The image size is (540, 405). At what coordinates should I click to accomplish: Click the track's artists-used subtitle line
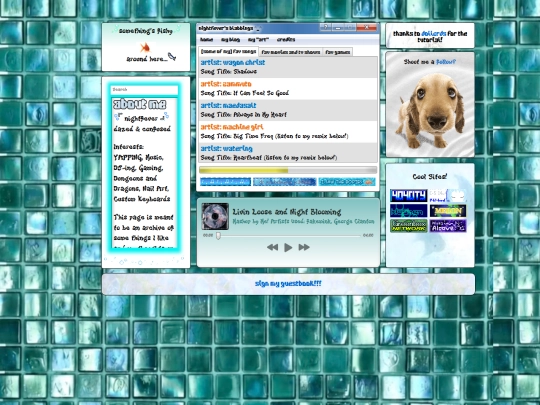click(x=303, y=221)
